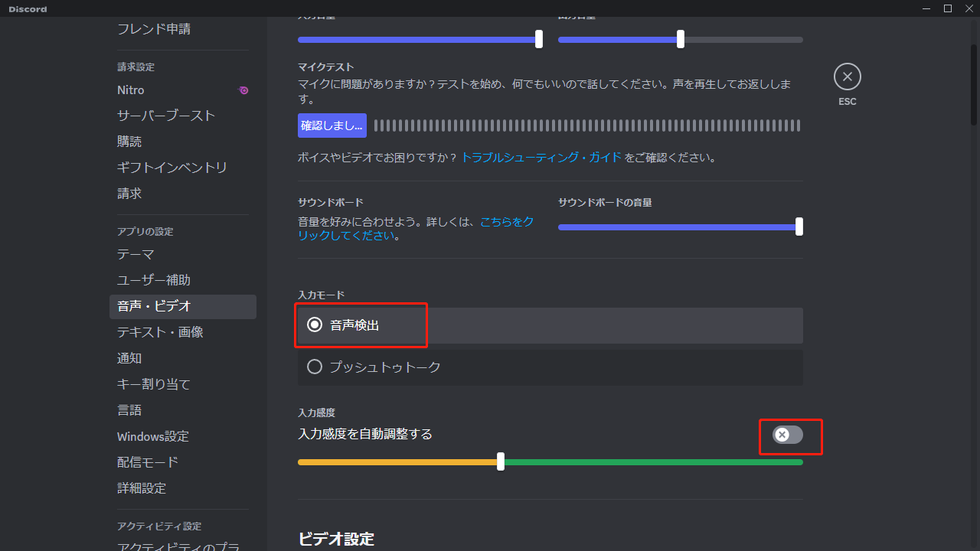Open 配信モード streamer mode settings
The width and height of the screenshot is (980, 551).
[x=182, y=463]
